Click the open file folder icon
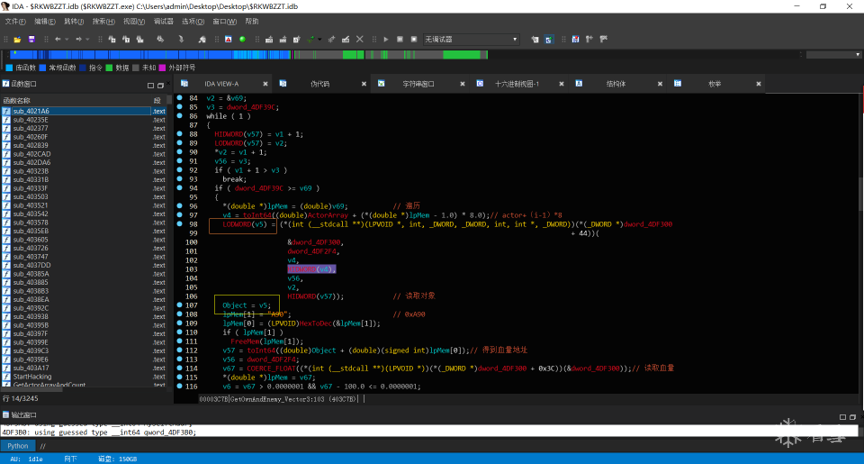This screenshot has height=464, width=864. pyautogui.click(x=18, y=40)
